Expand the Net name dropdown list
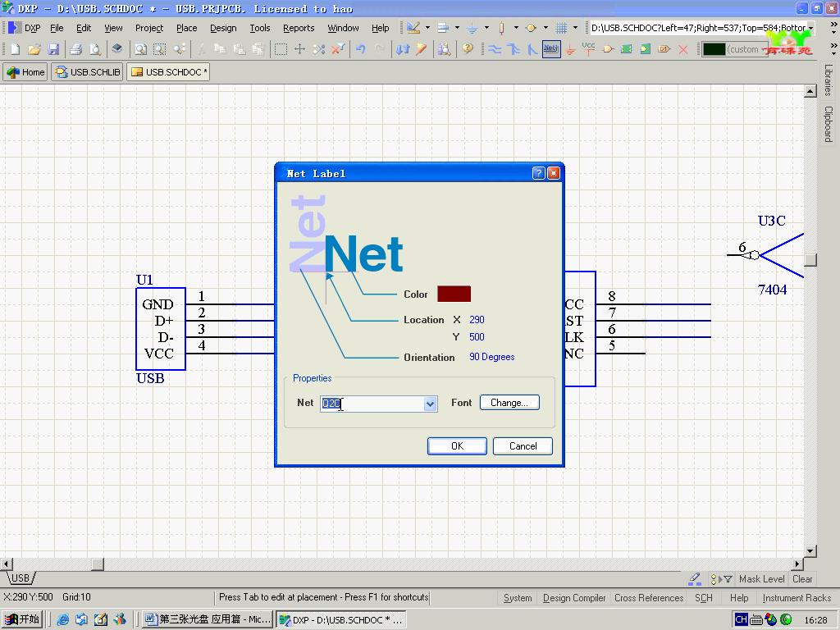840x630 pixels. [430, 404]
